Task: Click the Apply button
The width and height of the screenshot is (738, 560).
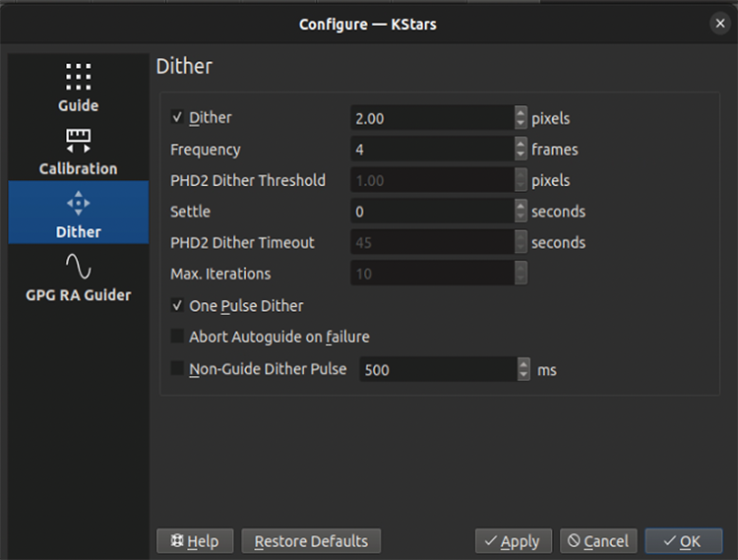Action: tap(513, 541)
